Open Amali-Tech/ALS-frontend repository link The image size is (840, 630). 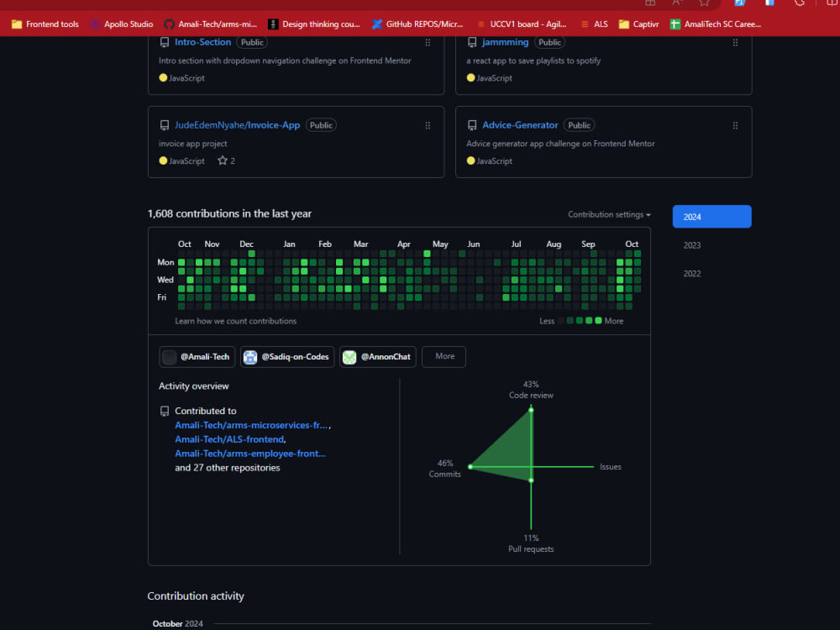[229, 439]
